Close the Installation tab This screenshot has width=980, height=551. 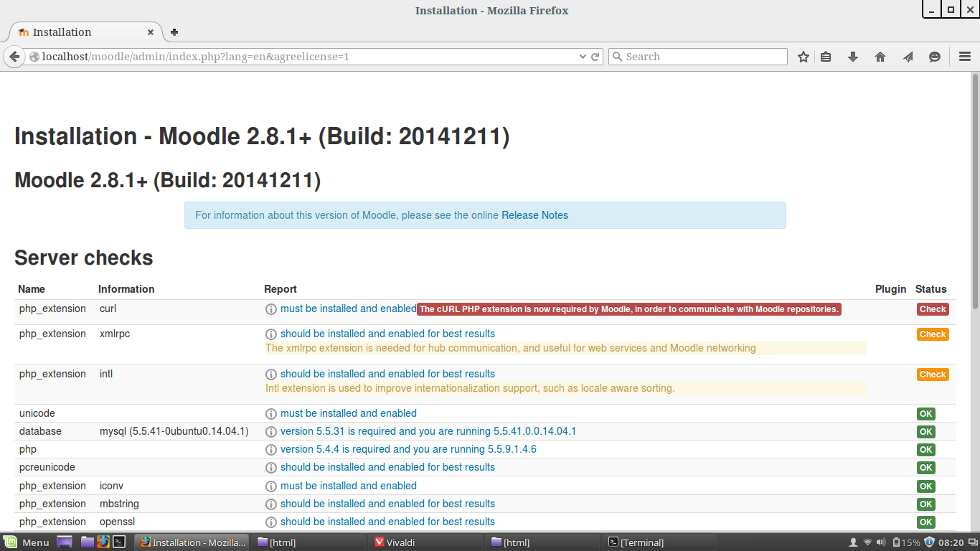(x=151, y=32)
